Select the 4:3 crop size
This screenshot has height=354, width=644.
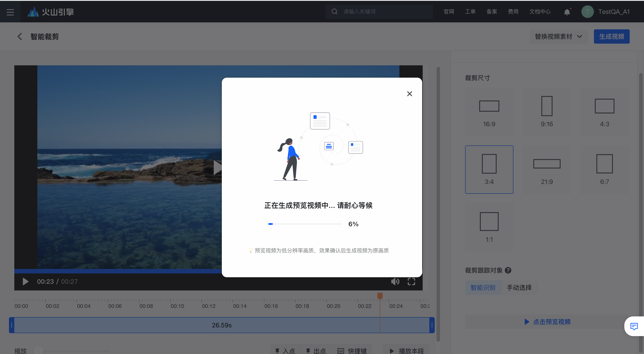point(604,112)
